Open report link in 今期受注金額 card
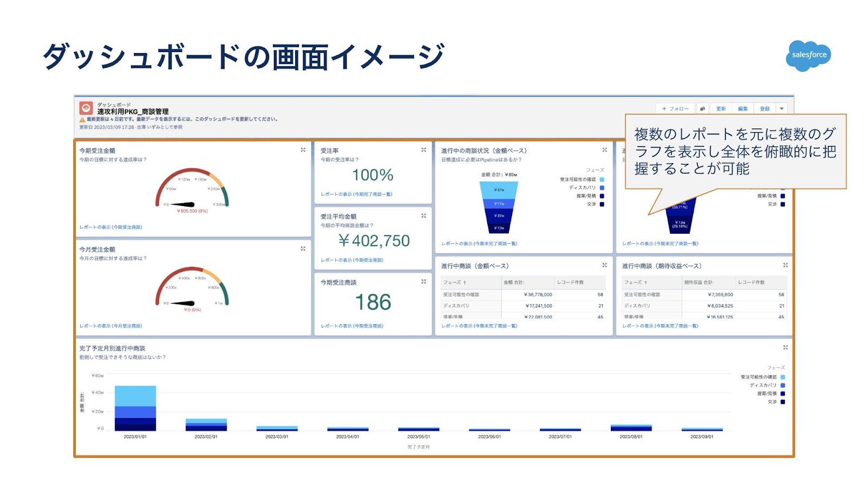 [x=111, y=227]
